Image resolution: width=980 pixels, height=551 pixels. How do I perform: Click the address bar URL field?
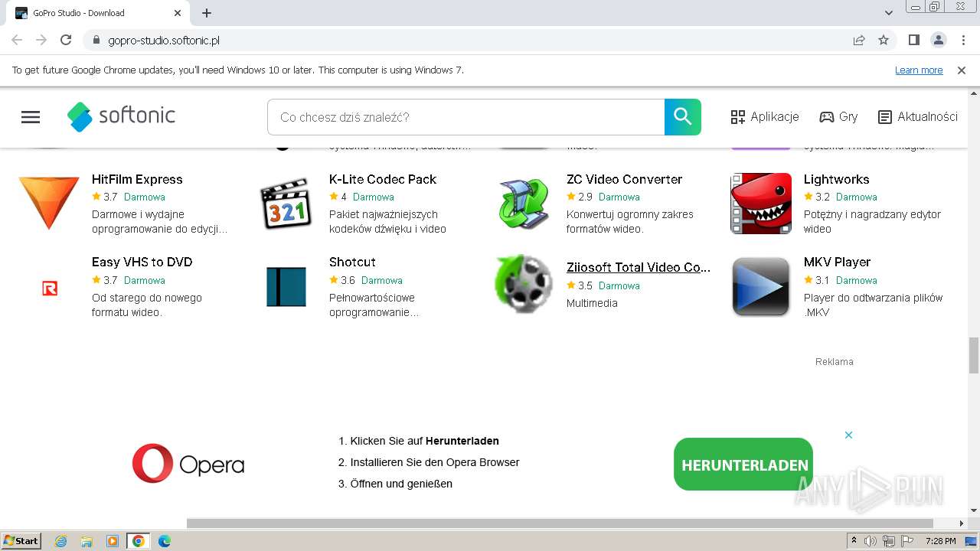tap(467, 40)
